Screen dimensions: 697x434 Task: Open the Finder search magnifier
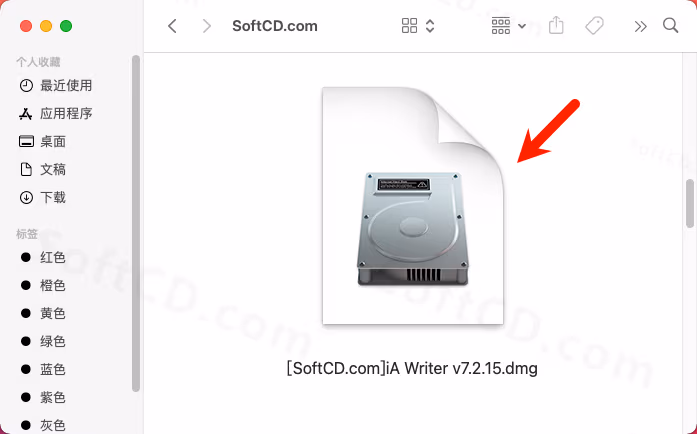tap(670, 25)
